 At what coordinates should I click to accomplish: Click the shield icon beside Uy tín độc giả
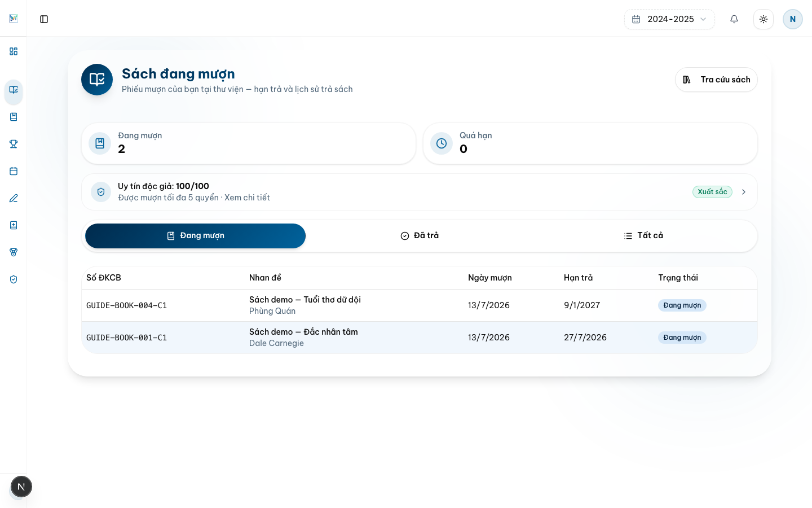pyautogui.click(x=101, y=192)
